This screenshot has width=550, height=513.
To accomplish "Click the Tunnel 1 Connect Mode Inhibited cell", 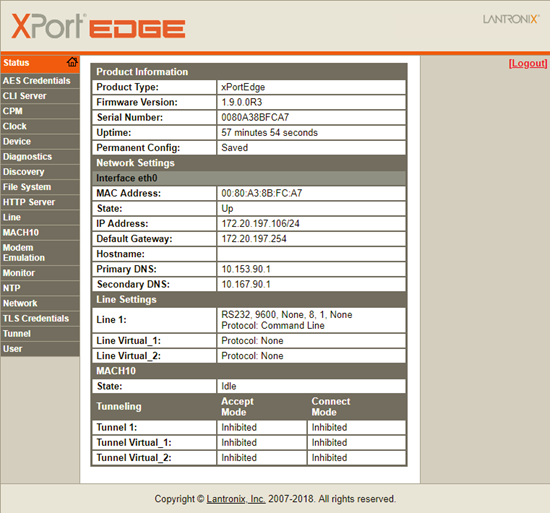I will (x=356, y=427).
